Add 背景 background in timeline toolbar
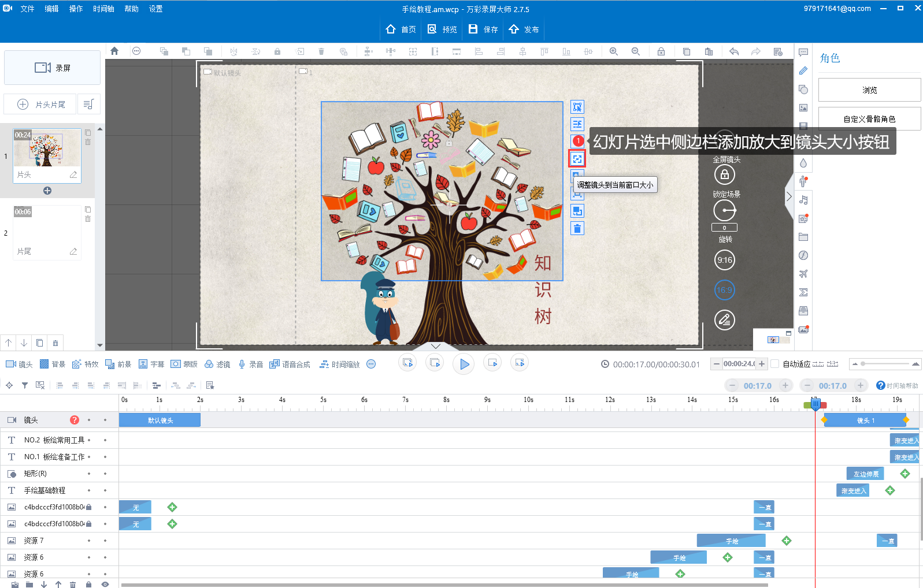Image resolution: width=923 pixels, height=588 pixels. 52,364
